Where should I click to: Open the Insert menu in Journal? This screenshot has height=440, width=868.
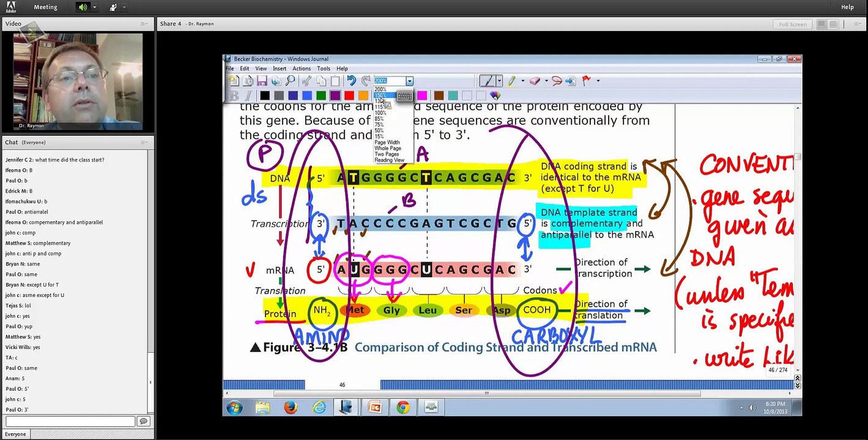(280, 68)
